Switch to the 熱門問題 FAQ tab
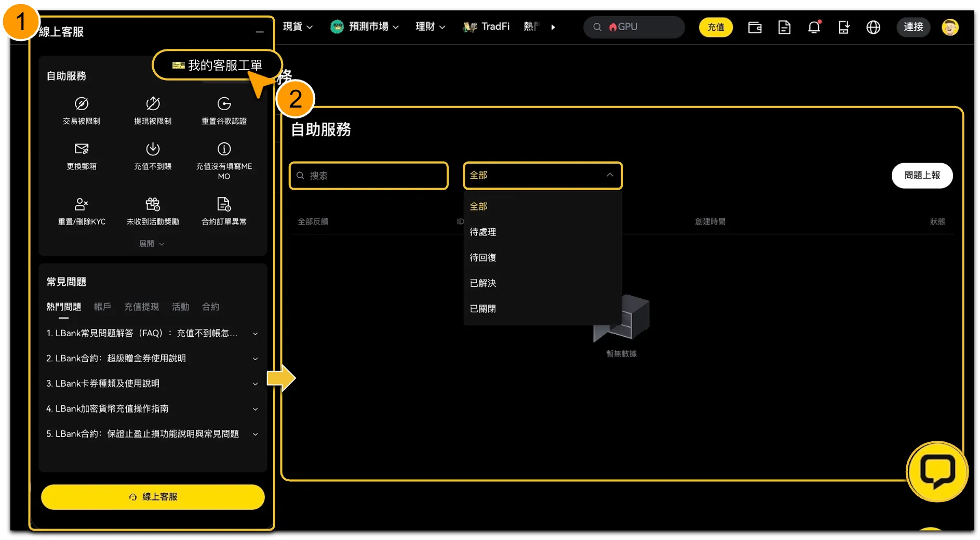The width and height of the screenshot is (980, 540). point(63,307)
